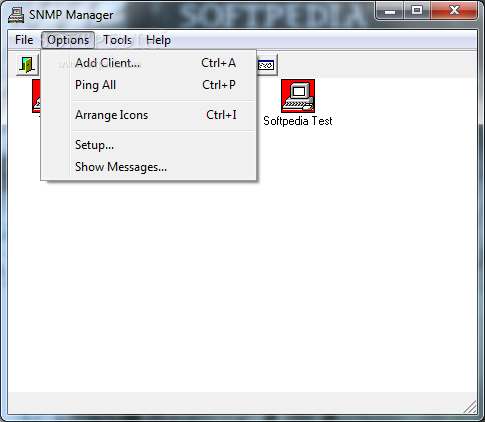Click the exit door toolbar icon
Image resolution: width=485 pixels, height=422 pixels.
[x=27, y=65]
